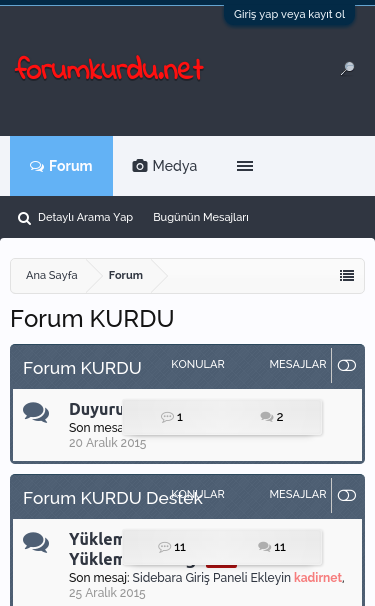Click the '25 Aralık 2015' date

107,593
